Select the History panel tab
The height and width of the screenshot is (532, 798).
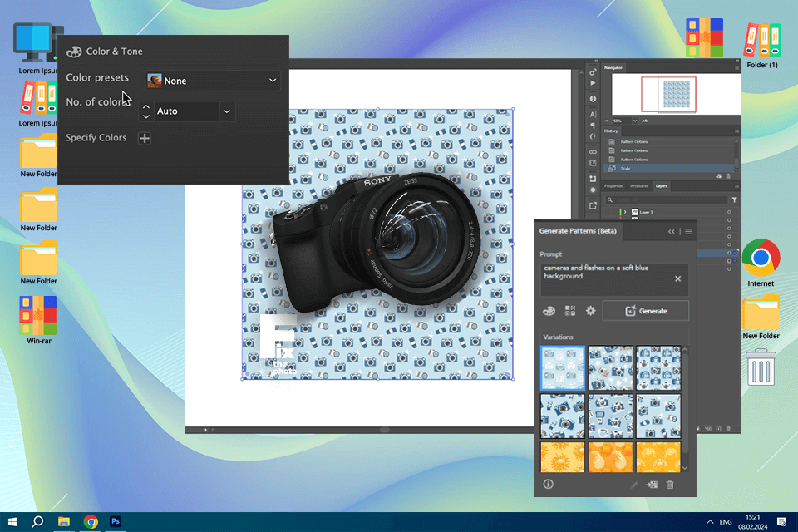[611, 131]
